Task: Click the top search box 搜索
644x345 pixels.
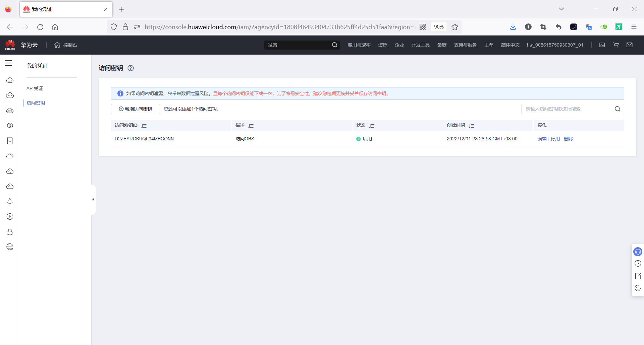Action: [x=297, y=45]
